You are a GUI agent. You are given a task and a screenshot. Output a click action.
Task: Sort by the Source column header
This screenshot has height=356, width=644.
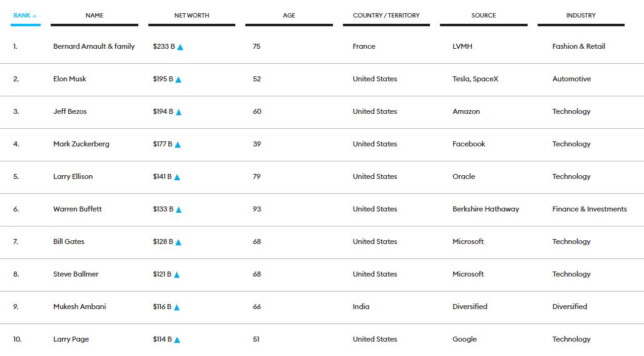coord(483,15)
